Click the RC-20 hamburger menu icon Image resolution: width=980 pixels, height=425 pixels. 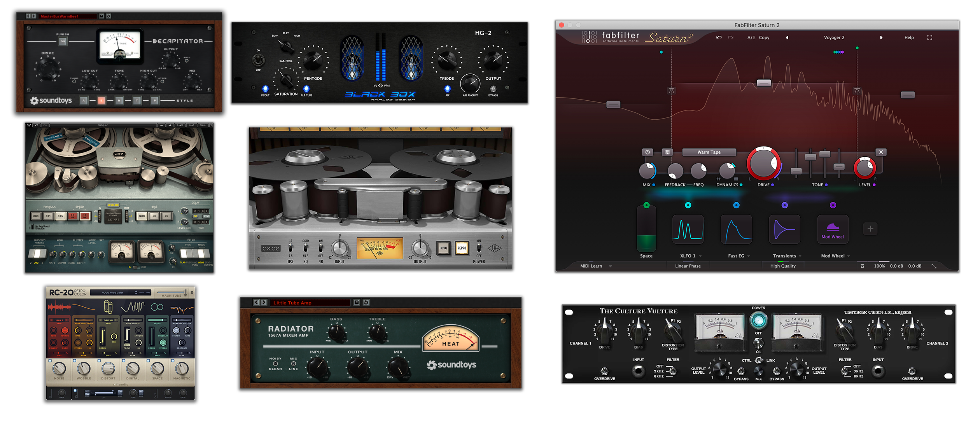191,292
